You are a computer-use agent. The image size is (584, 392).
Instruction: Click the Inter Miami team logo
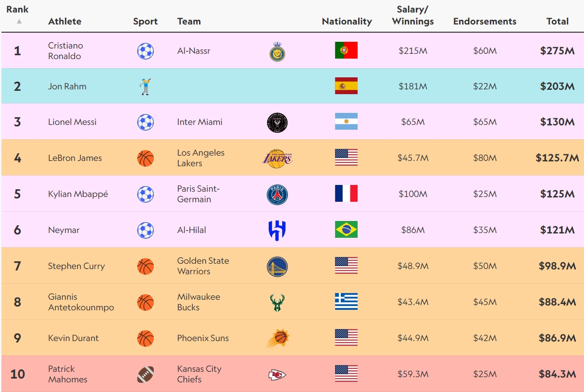[277, 122]
